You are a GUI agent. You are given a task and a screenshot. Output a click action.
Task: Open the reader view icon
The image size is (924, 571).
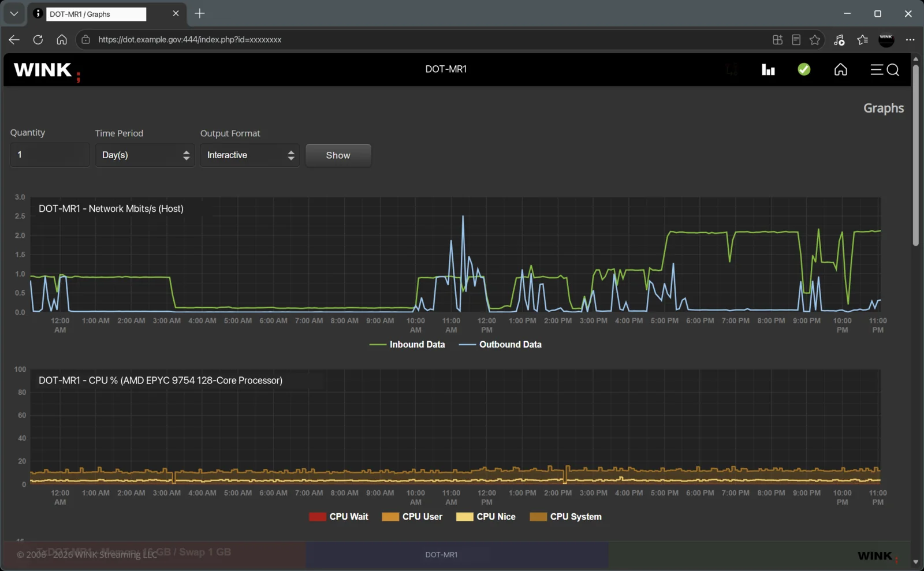pyautogui.click(x=796, y=40)
